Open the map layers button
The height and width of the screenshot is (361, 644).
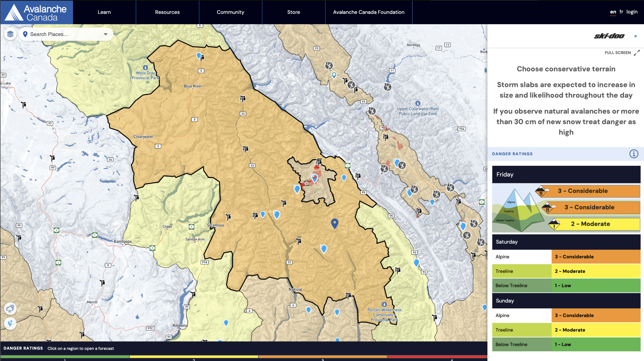(10, 34)
